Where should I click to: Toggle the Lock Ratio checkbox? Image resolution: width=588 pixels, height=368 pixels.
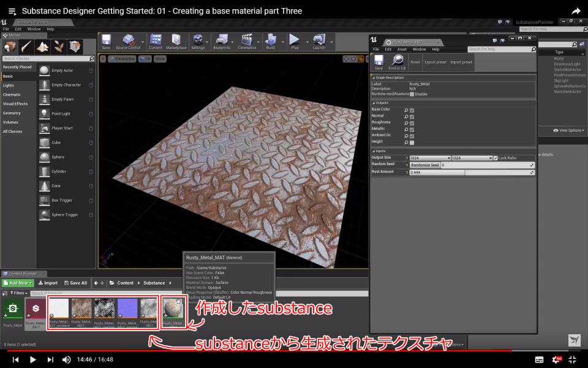[x=496, y=158]
